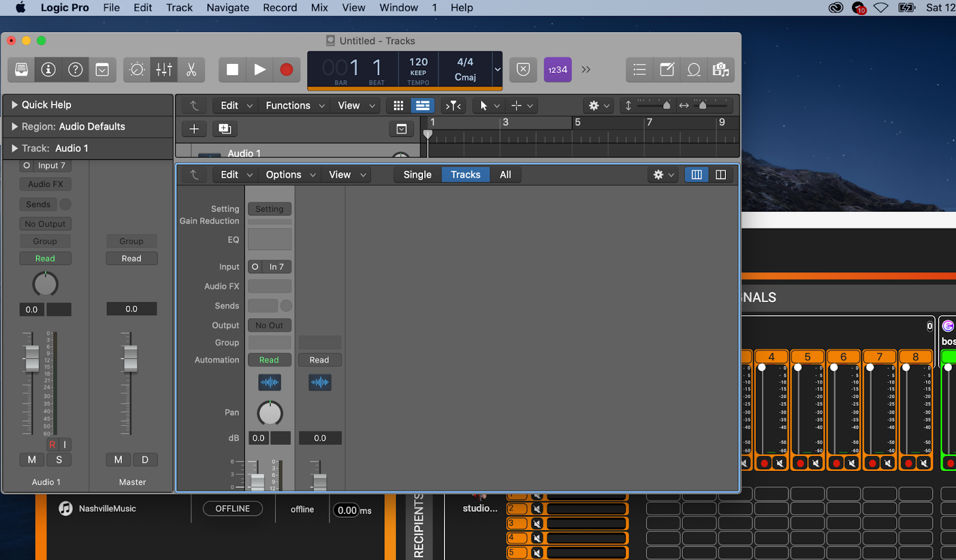956x560 pixels.
Task: Click the Setting button on mixer strip
Action: click(269, 209)
